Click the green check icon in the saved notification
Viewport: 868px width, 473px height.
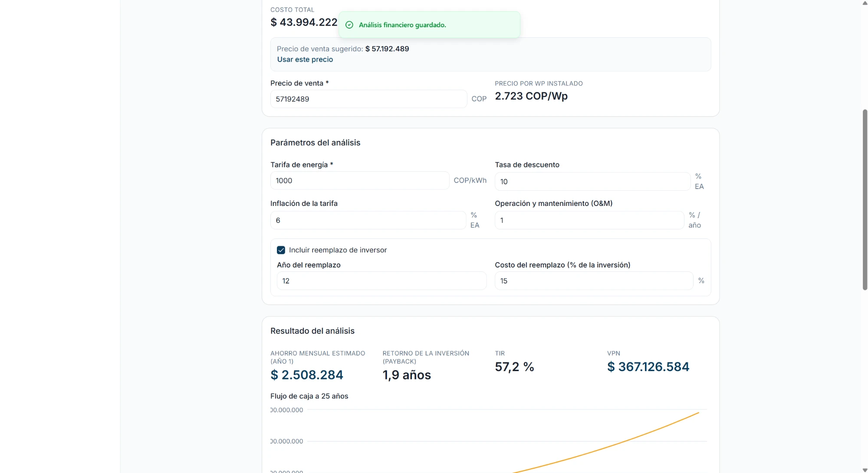click(x=349, y=25)
